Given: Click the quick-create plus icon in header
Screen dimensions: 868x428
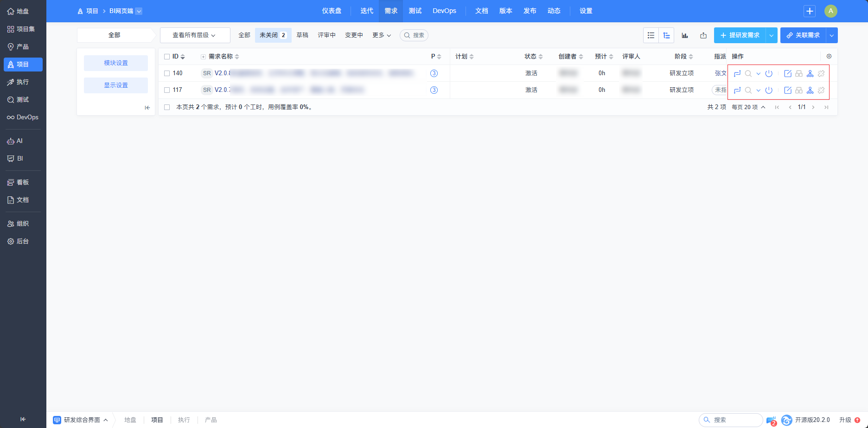Looking at the screenshot, I should point(810,11).
